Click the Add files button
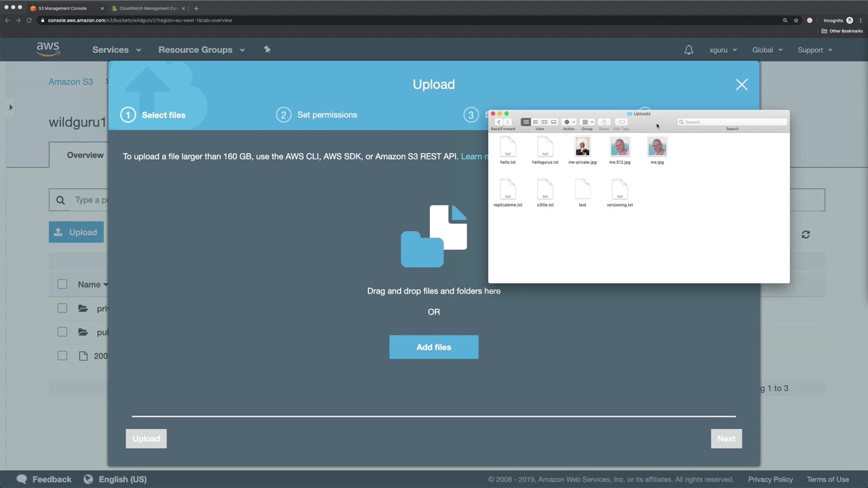This screenshot has width=868, height=488. tap(434, 347)
